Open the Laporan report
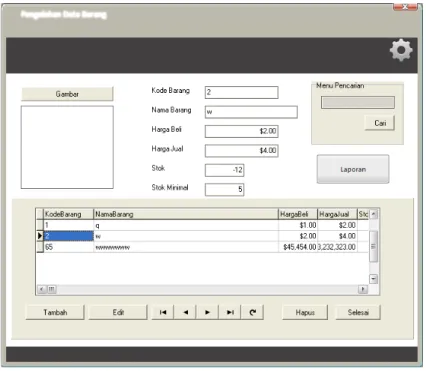 pyautogui.click(x=353, y=169)
